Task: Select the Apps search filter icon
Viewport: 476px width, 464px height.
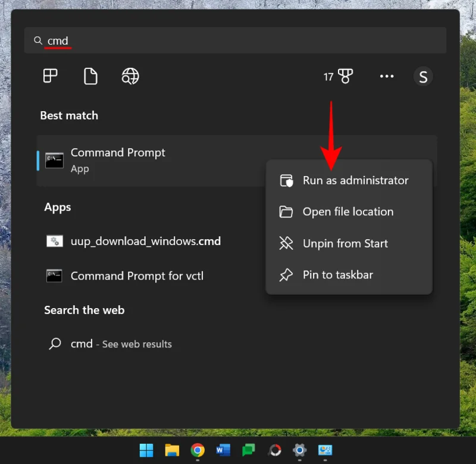Action: pyautogui.click(x=50, y=76)
